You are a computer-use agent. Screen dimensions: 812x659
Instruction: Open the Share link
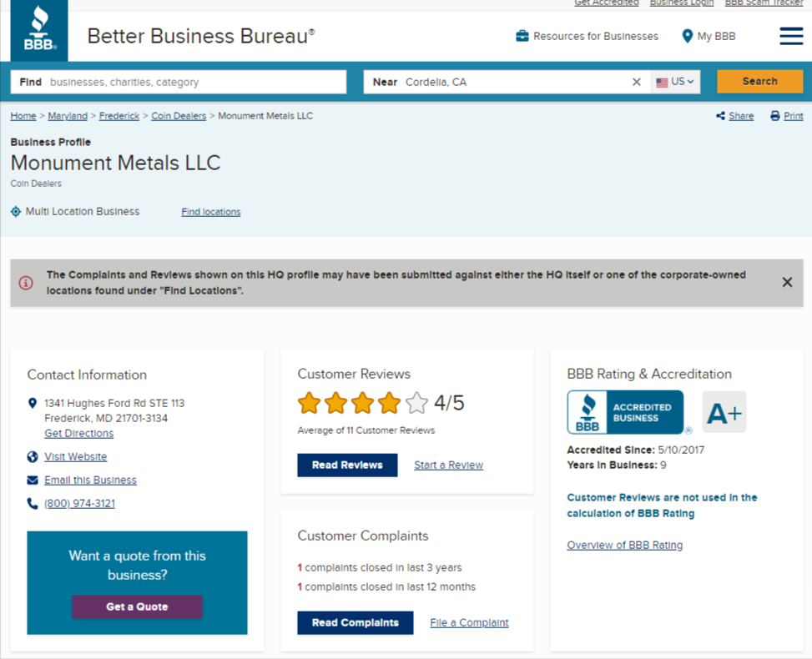pos(741,116)
